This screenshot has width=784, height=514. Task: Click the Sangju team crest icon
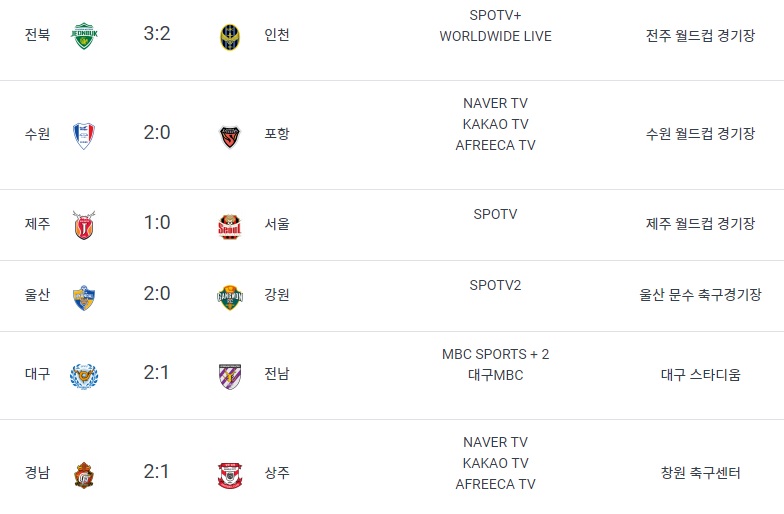[x=230, y=476]
